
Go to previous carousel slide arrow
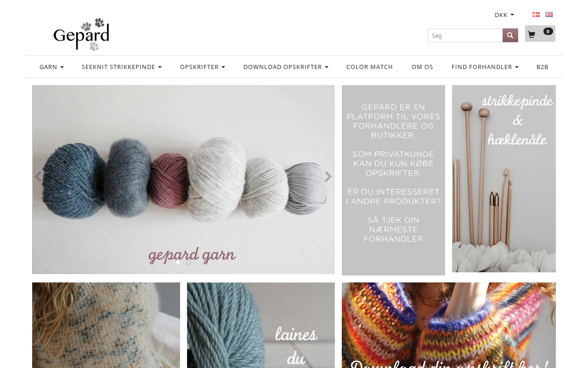coord(38,177)
